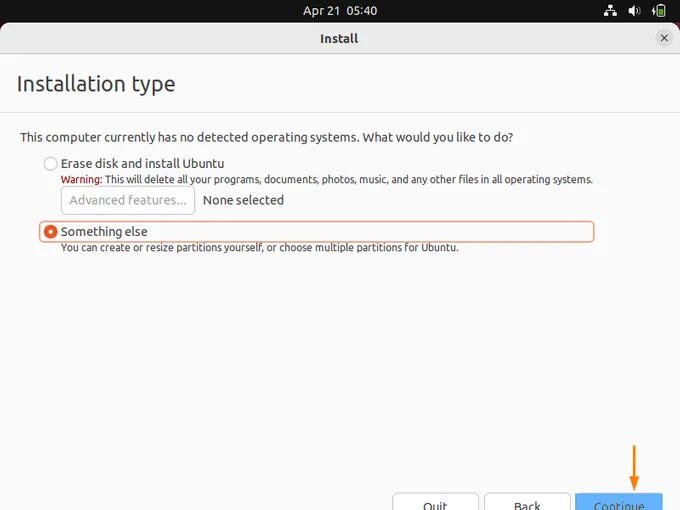Select the Something else radio button

pos(51,232)
